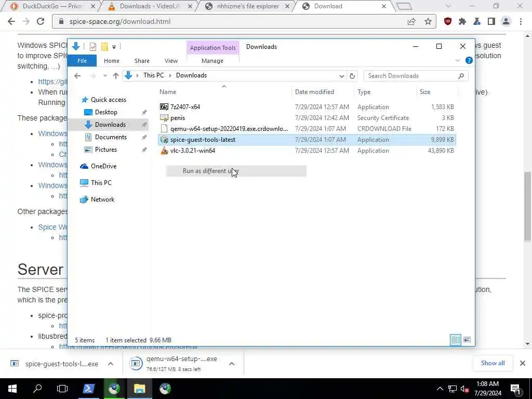Open the Chrome profile avatar

(x=506, y=21)
